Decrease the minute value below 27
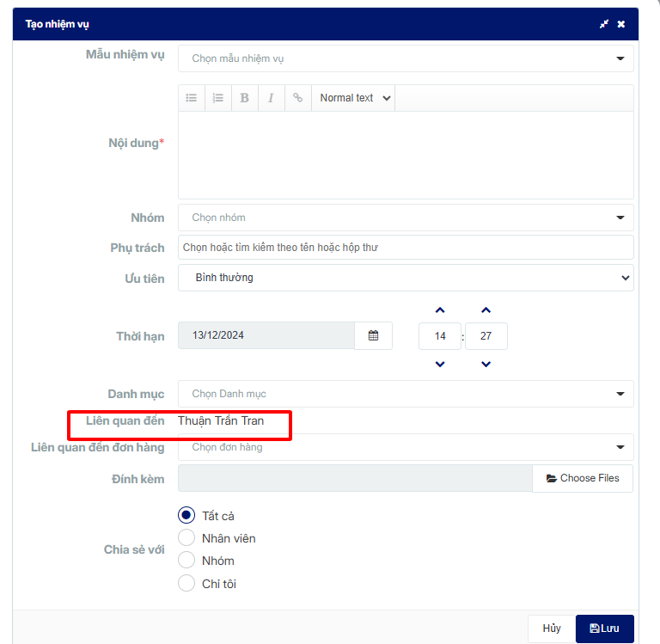The image size is (660, 644). click(486, 364)
